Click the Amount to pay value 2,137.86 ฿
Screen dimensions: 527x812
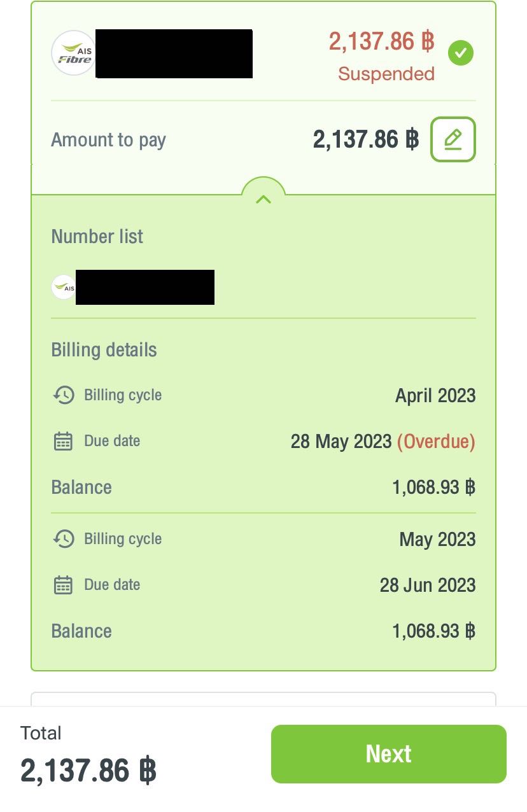[x=365, y=139]
